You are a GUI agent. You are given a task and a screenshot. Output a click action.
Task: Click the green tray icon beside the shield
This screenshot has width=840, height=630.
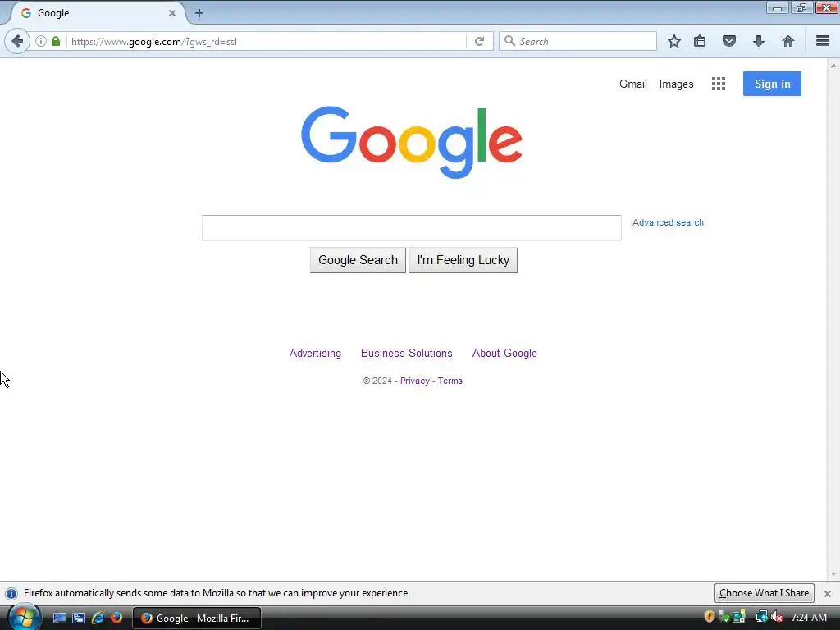[724, 617]
